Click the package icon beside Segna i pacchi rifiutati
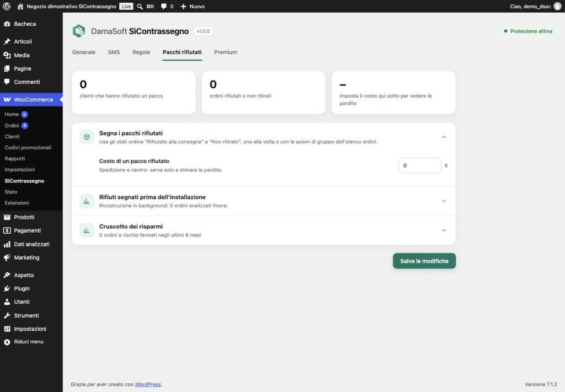Screen dimensions: 565x392 pyautogui.click(x=87, y=137)
